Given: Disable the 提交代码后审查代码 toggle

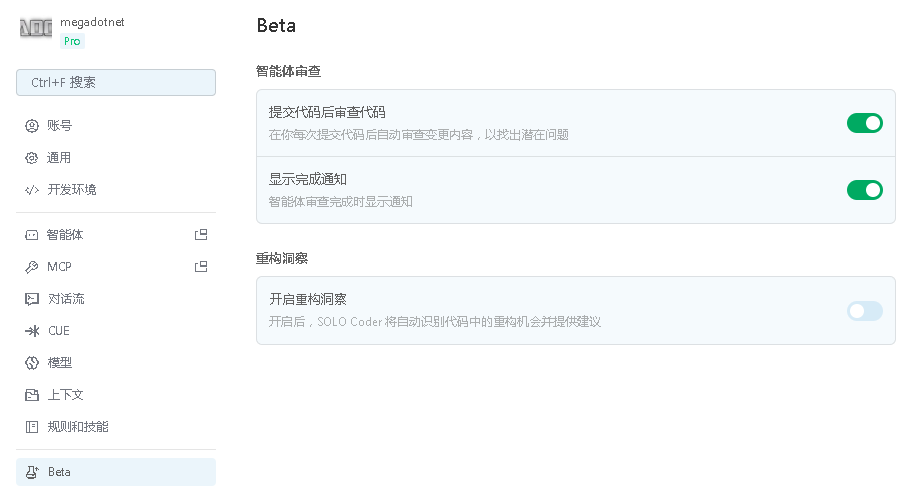Looking at the screenshot, I should pos(864,123).
